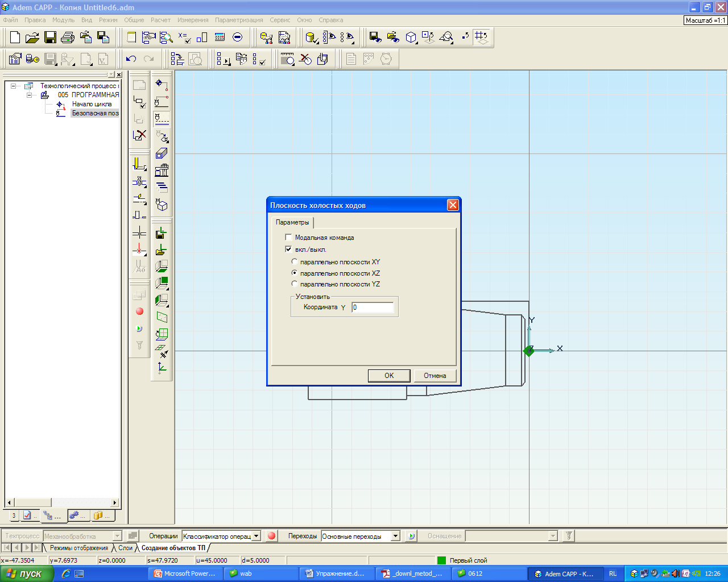Click the Open folder icon
728x582 pixels.
click(33, 38)
